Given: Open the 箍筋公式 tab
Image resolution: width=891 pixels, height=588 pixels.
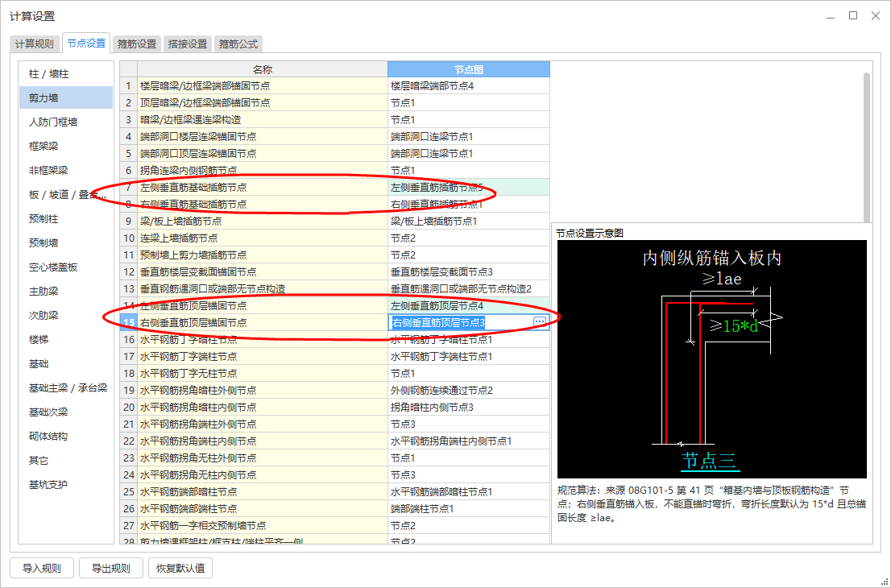Looking at the screenshot, I should coord(238,43).
